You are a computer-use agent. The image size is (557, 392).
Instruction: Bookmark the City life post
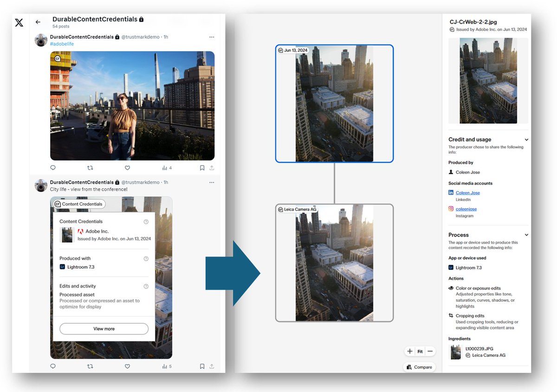point(202,366)
